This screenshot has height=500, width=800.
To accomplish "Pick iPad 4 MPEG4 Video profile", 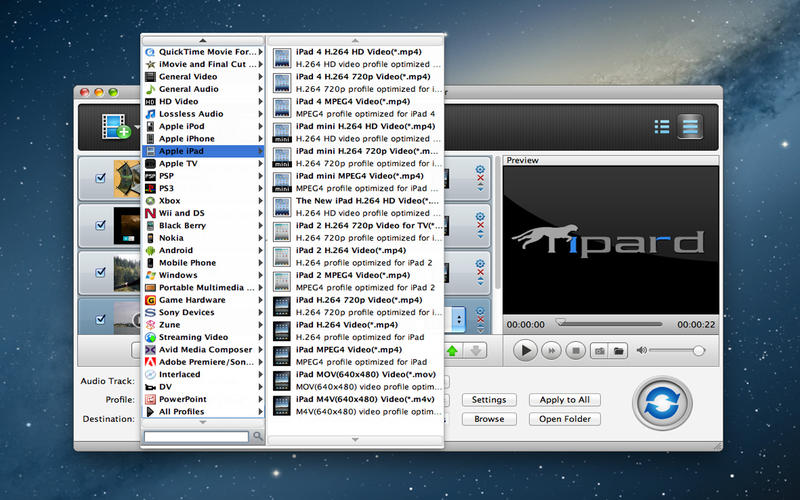I will point(356,107).
